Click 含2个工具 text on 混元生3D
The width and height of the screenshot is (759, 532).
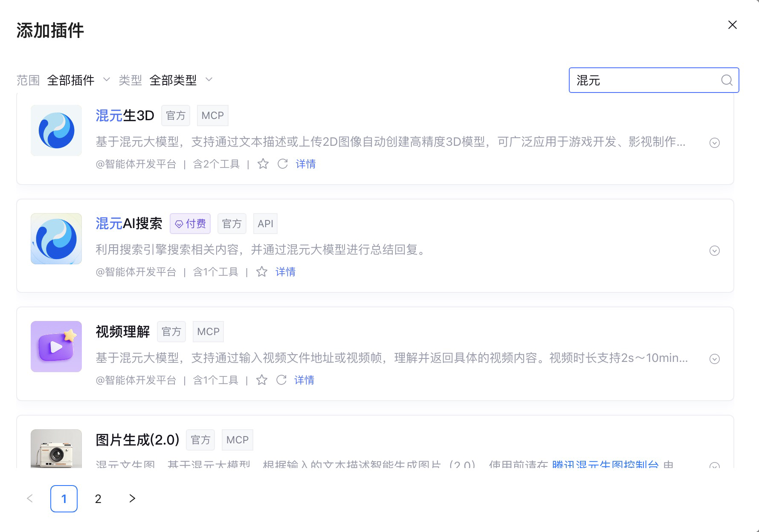pos(217,164)
